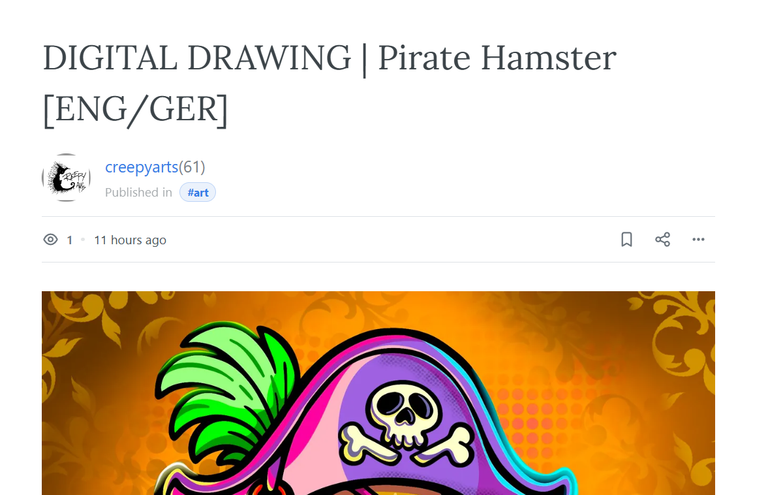This screenshot has height=495, width=768.
Task: Open the share icon options
Action: click(x=663, y=239)
